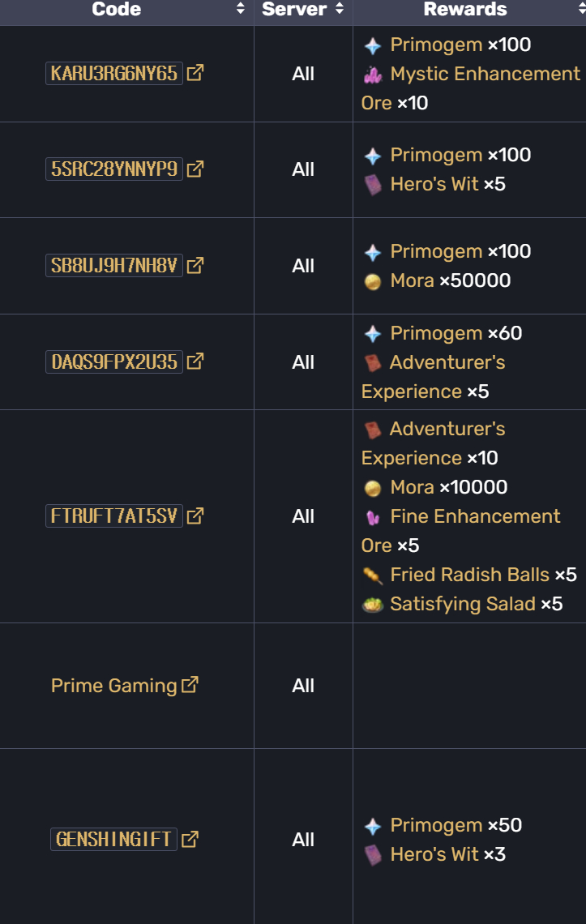
Task: Open external link icon beside 5SRC28YNNYP9
Action: click(x=195, y=169)
